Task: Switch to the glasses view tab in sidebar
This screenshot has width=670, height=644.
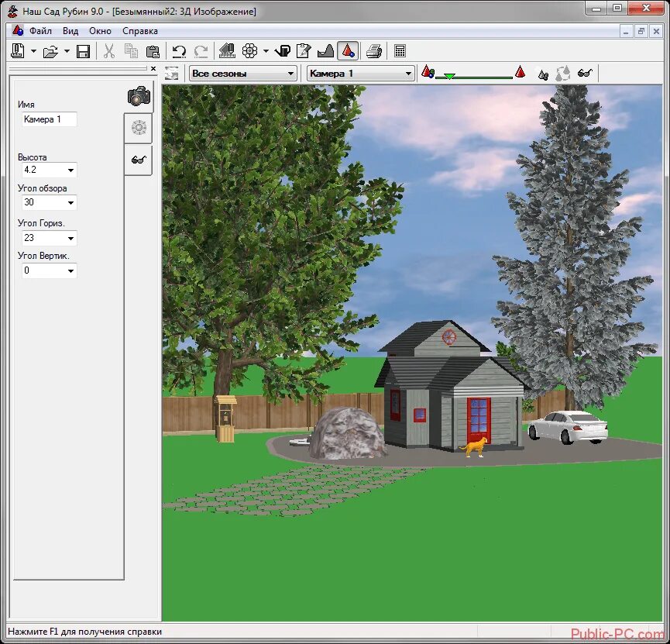Action: 139,160
